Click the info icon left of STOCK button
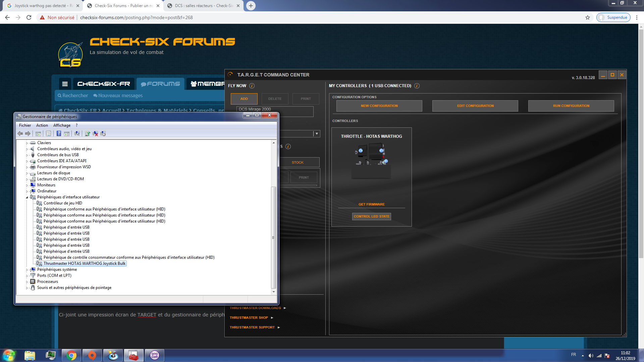This screenshot has width=644, height=362. [288, 146]
